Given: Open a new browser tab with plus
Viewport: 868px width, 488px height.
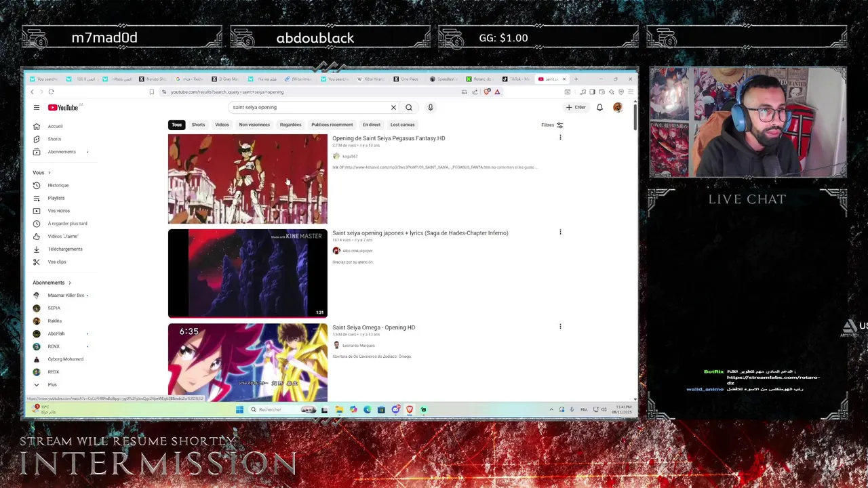Looking at the screenshot, I should pos(576,79).
